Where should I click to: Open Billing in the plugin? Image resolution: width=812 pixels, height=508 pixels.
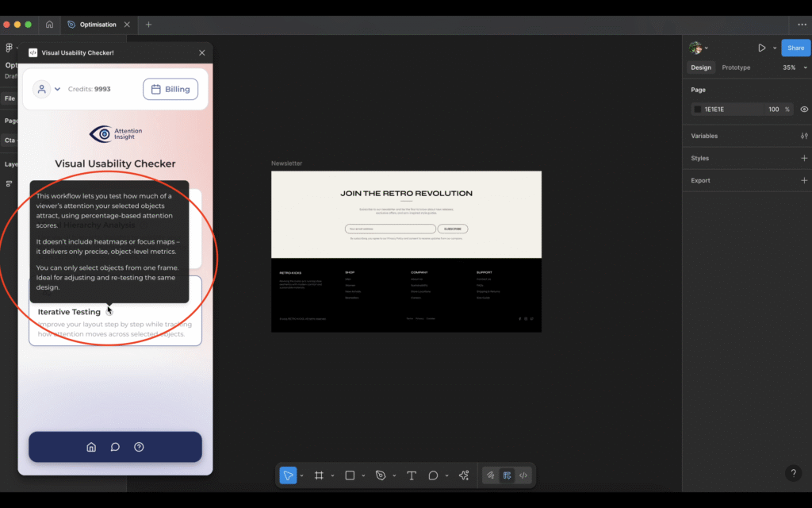click(x=170, y=89)
